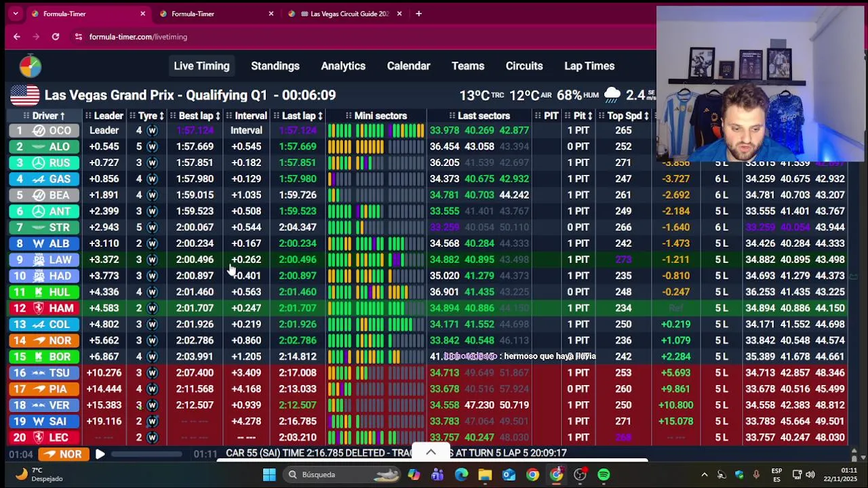The height and width of the screenshot is (488, 868).
Task: Sort the table by the Tyre column
Action: pos(147,116)
